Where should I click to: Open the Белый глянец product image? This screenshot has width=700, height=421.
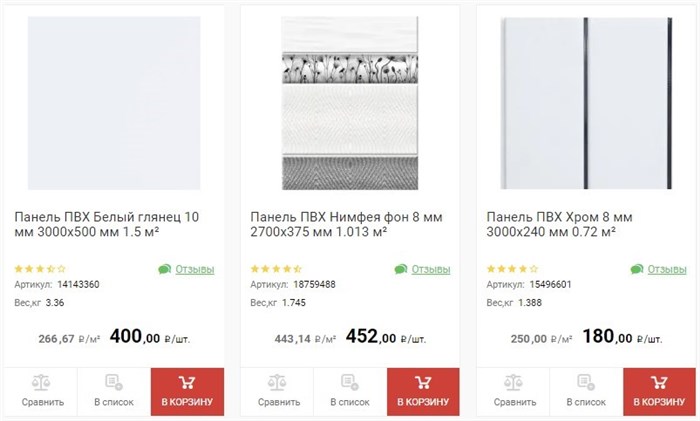[x=114, y=103]
